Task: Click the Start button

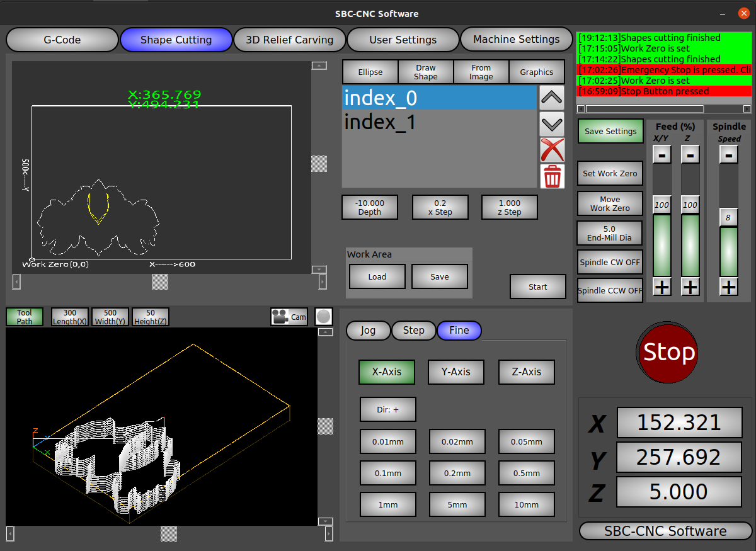Action: [537, 287]
